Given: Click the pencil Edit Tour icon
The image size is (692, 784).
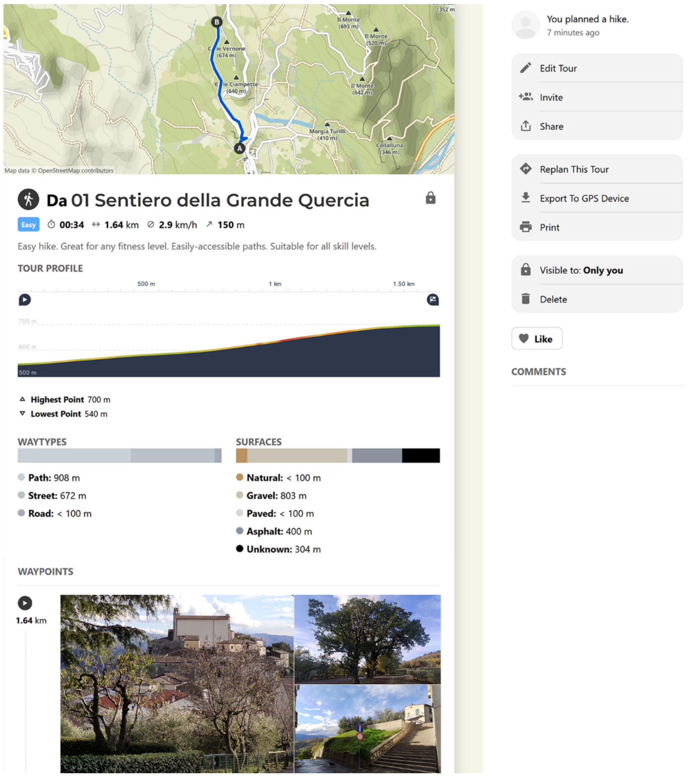Looking at the screenshot, I should [x=526, y=68].
